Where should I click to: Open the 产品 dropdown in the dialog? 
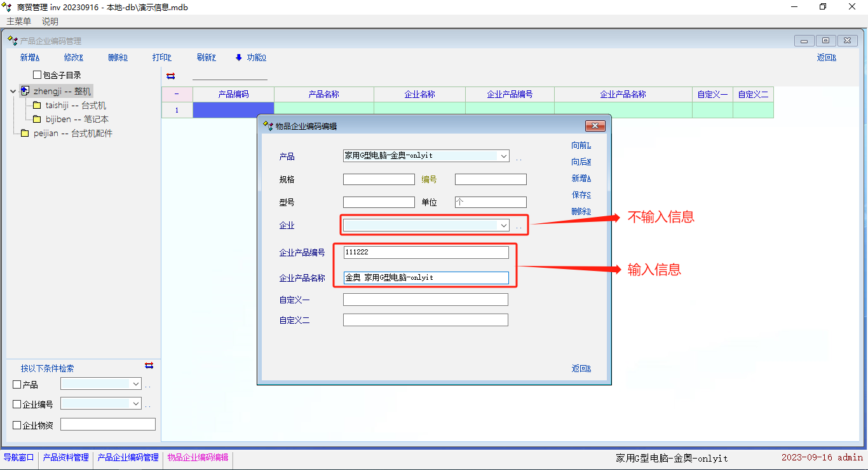503,156
